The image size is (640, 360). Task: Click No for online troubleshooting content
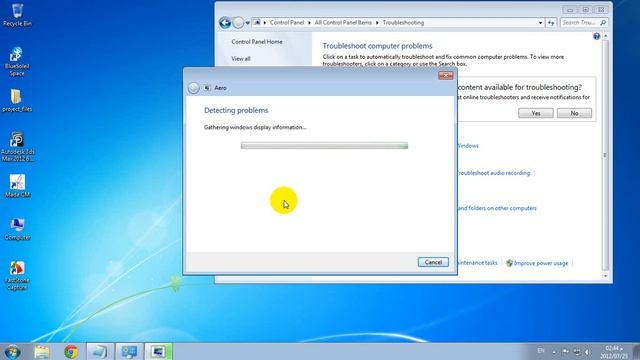[574, 113]
